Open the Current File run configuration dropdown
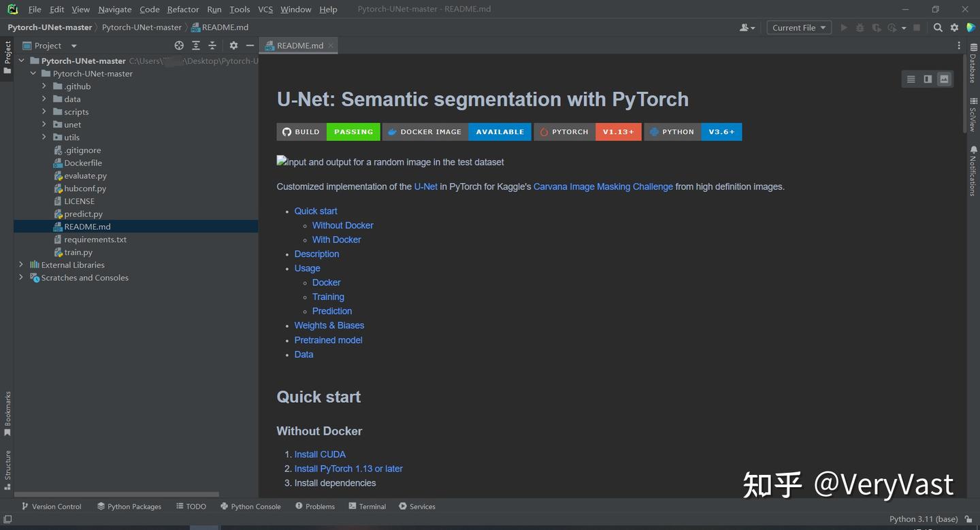This screenshot has height=530, width=980. coord(799,28)
